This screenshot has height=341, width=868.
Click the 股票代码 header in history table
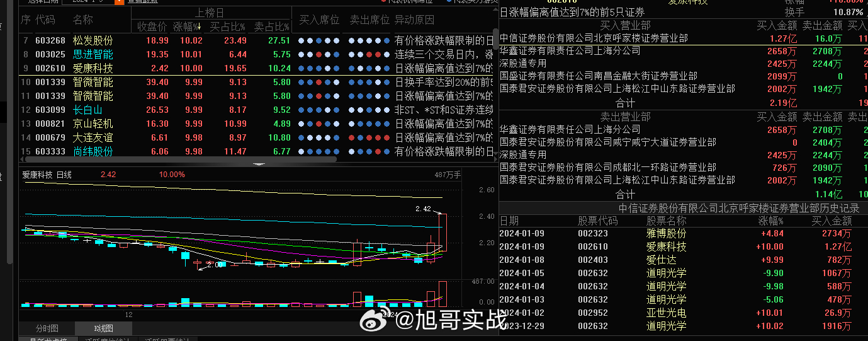coord(598,221)
